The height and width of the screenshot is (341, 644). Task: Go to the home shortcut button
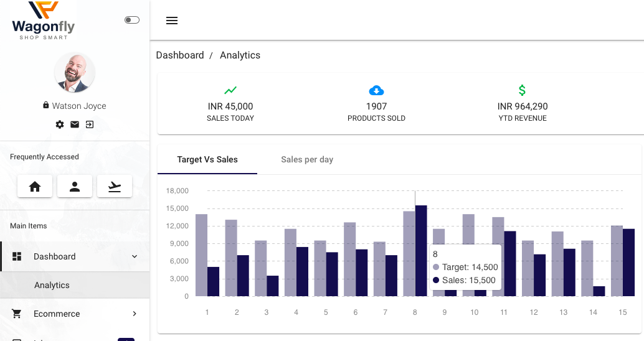coord(35,186)
